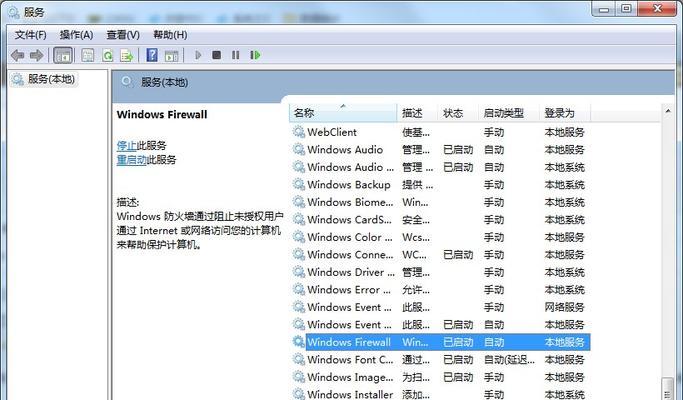Select the Windows Color service name

click(350, 237)
